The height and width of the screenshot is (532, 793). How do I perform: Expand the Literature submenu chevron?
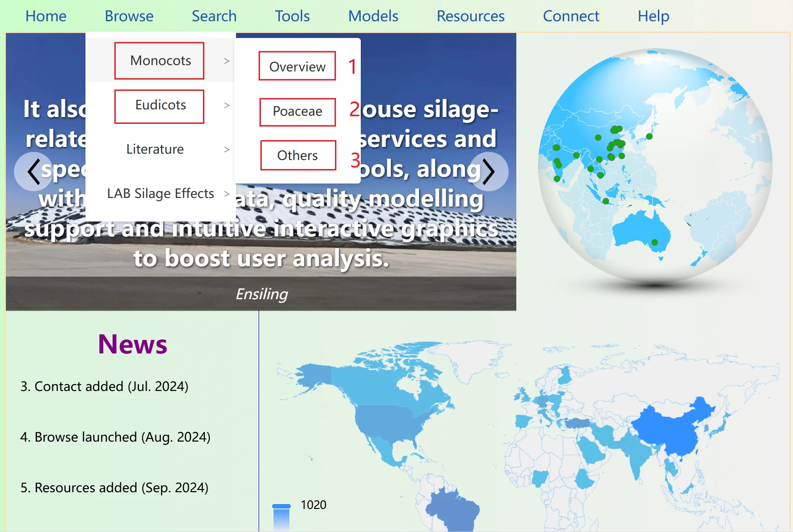tap(227, 149)
